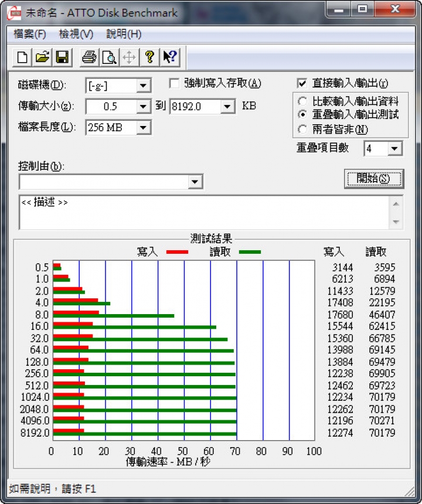Click the write value 3144

tap(343, 267)
